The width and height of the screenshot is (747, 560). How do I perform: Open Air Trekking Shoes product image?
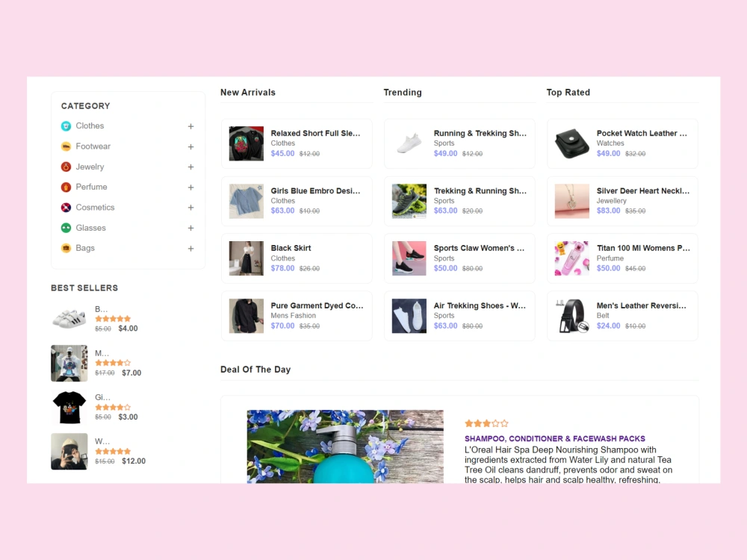(x=409, y=316)
